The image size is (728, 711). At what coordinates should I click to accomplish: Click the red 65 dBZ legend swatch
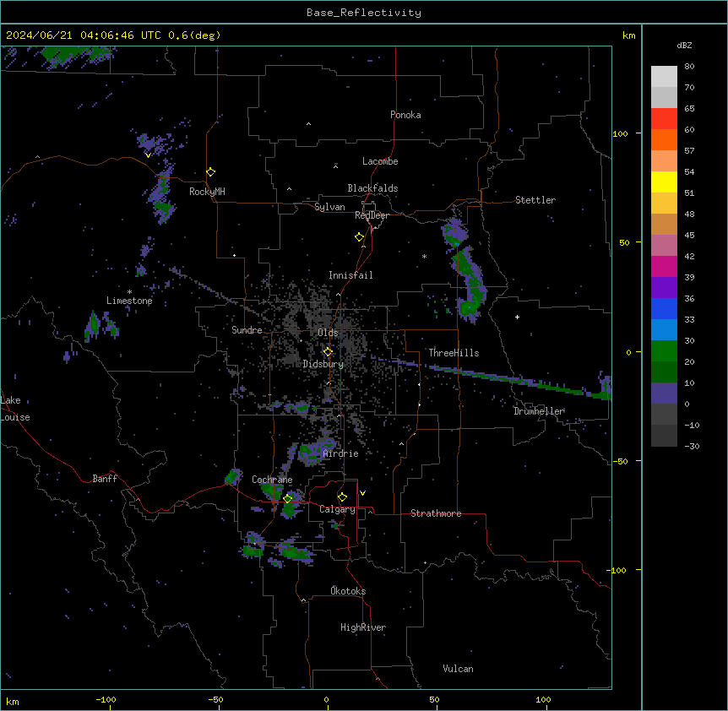(x=664, y=119)
